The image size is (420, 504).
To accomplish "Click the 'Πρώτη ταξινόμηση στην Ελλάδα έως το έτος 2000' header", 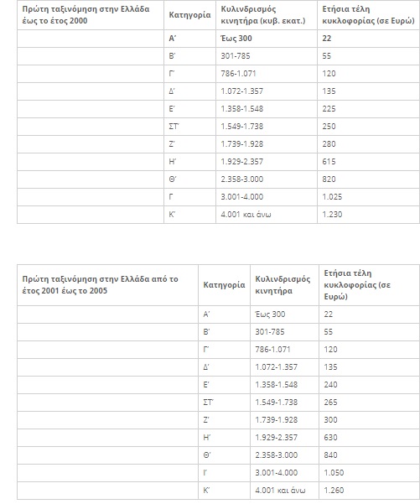I will (91, 15).
